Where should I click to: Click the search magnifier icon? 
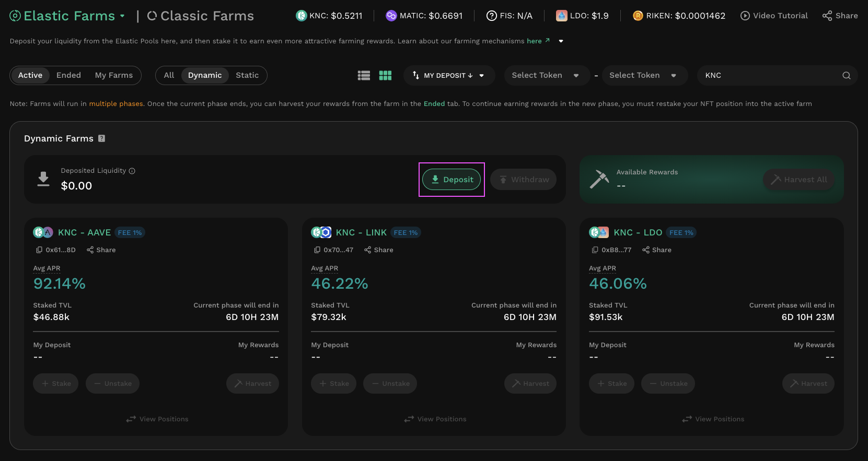pos(846,76)
